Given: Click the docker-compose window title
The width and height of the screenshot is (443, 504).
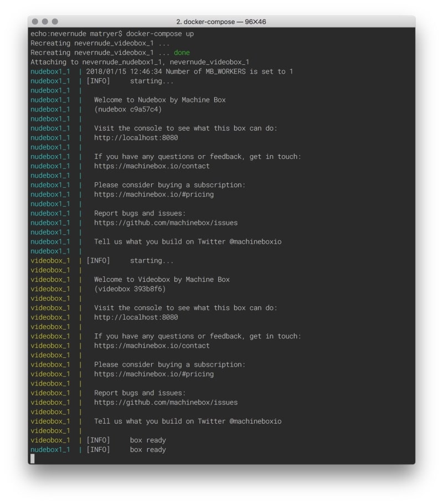Looking at the screenshot, I should coord(221,22).
